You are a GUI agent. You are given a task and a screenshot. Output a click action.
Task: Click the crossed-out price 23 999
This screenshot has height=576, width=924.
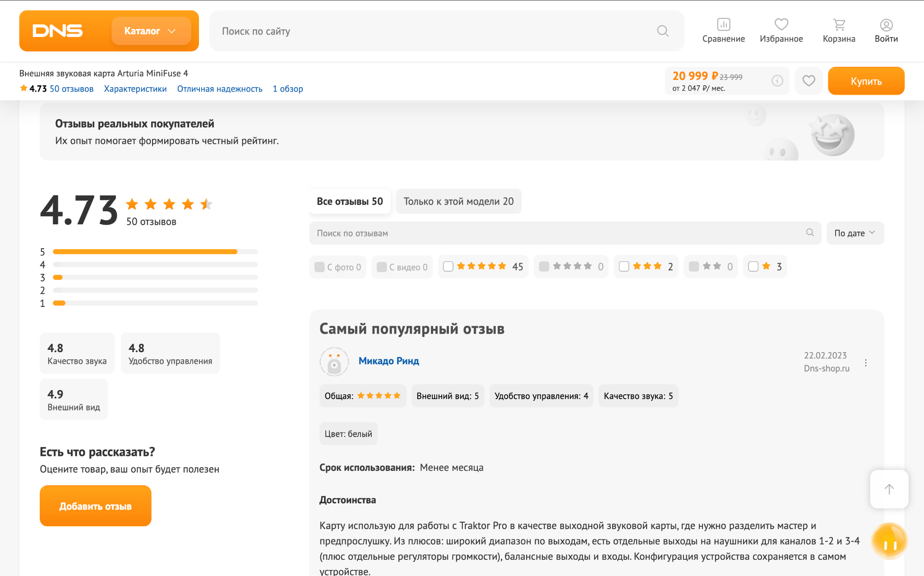click(x=731, y=77)
